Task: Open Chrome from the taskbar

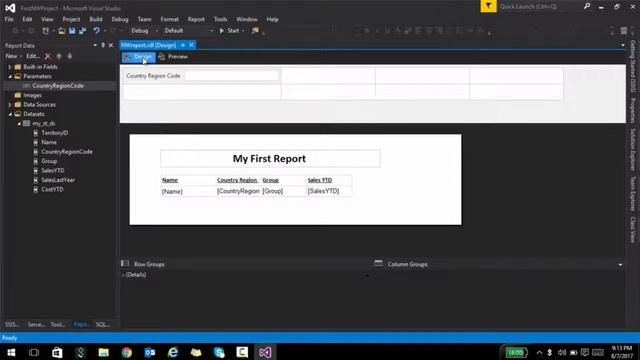Action: click(127, 352)
